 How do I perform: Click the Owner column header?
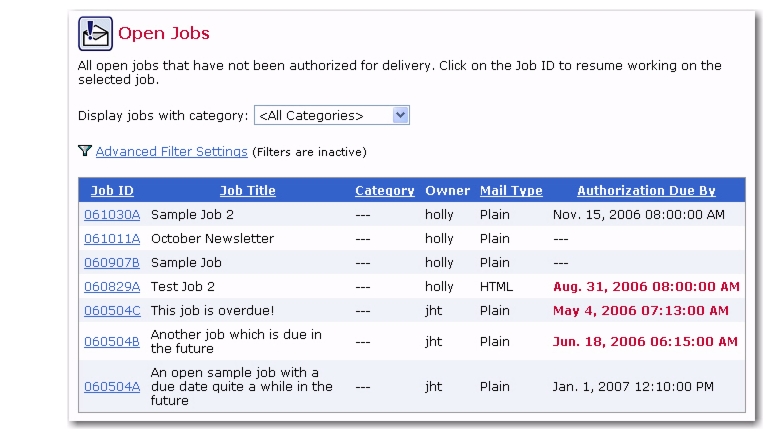tap(447, 190)
